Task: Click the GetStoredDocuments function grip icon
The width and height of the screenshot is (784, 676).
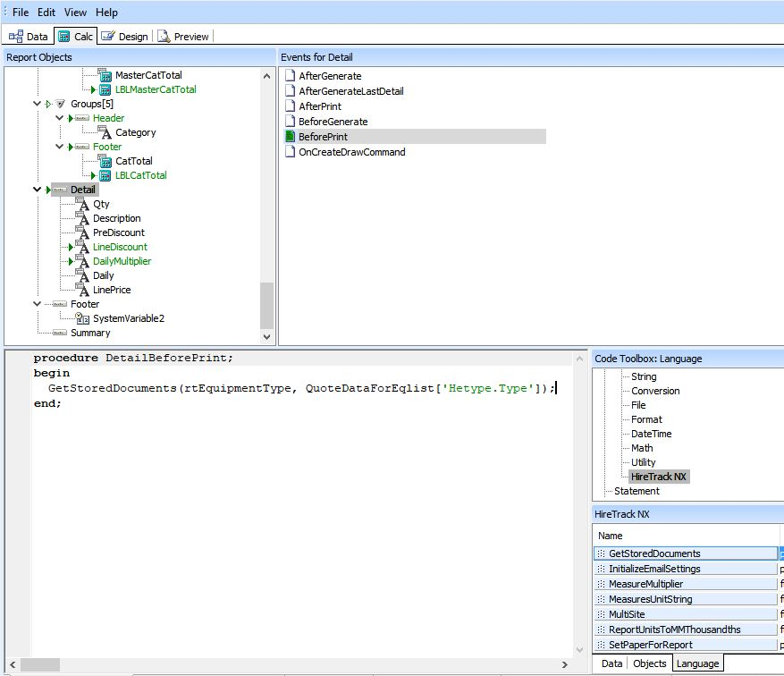Action: point(599,553)
